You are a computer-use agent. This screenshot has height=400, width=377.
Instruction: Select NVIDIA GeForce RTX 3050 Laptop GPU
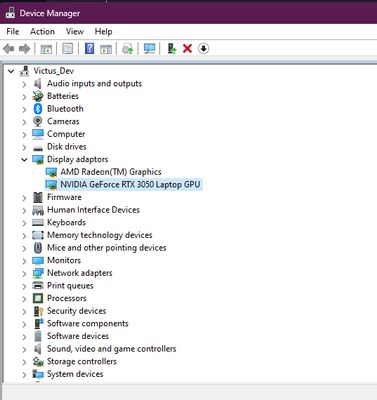pyautogui.click(x=130, y=184)
